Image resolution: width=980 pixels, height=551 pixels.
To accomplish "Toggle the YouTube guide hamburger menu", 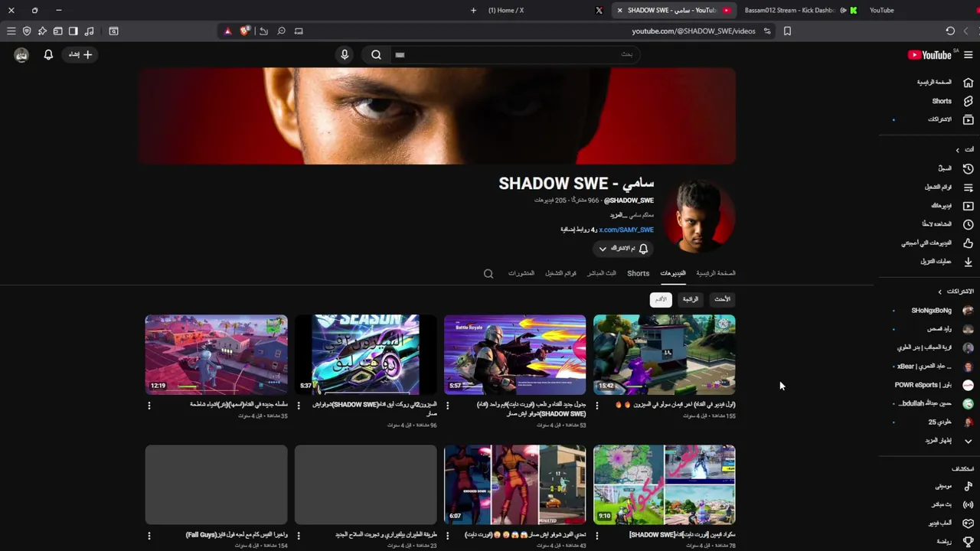I will (x=968, y=54).
